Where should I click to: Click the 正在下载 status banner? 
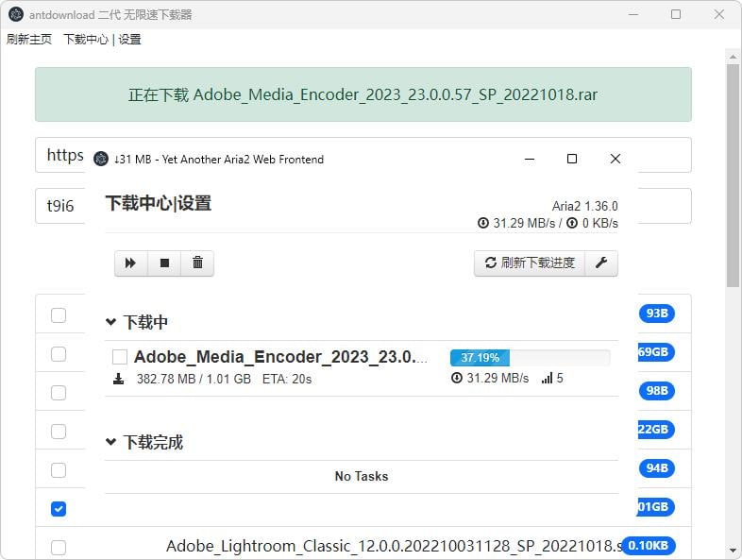click(x=363, y=94)
